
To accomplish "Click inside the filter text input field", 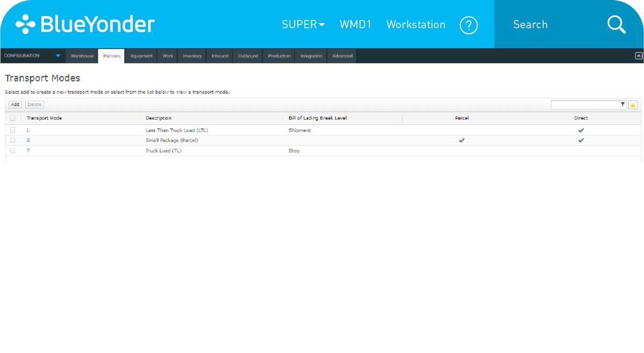I will pos(585,104).
